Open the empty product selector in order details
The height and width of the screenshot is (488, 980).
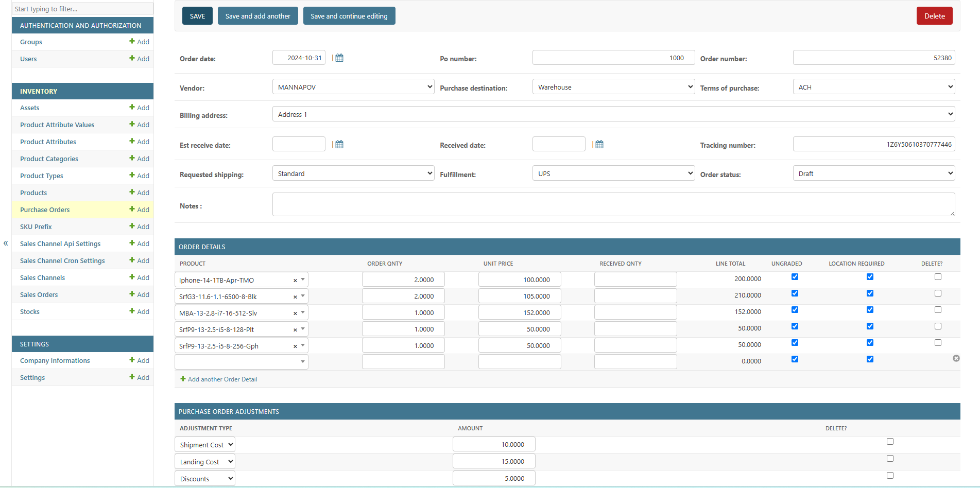tap(242, 362)
